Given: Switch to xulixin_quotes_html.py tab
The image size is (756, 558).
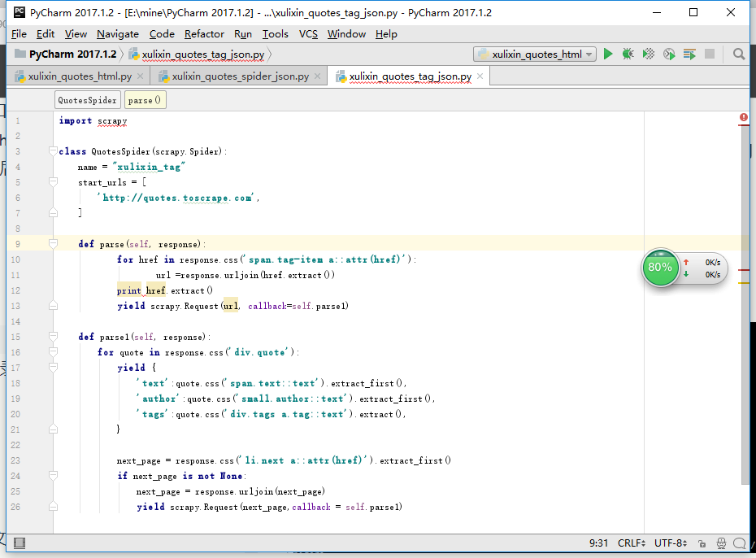Looking at the screenshot, I should coord(80,76).
